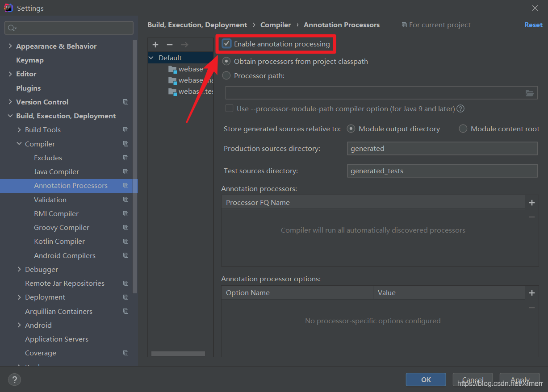Click the OK button

[426, 379]
